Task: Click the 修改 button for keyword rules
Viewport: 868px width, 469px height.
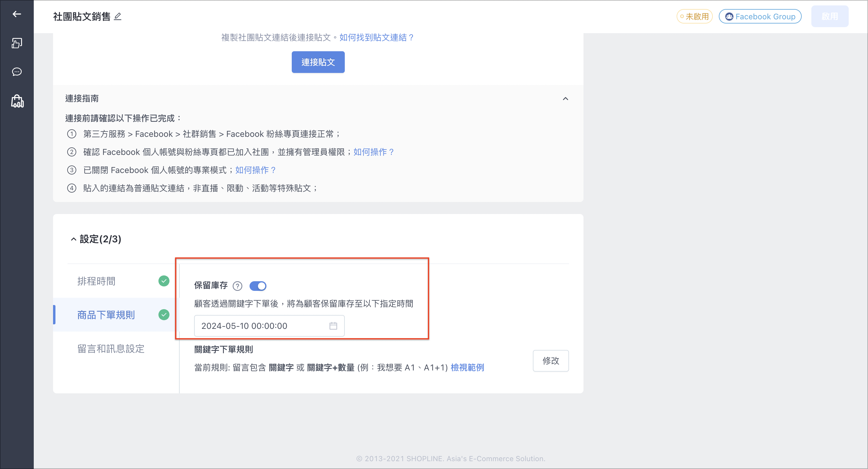Action: [x=551, y=361]
